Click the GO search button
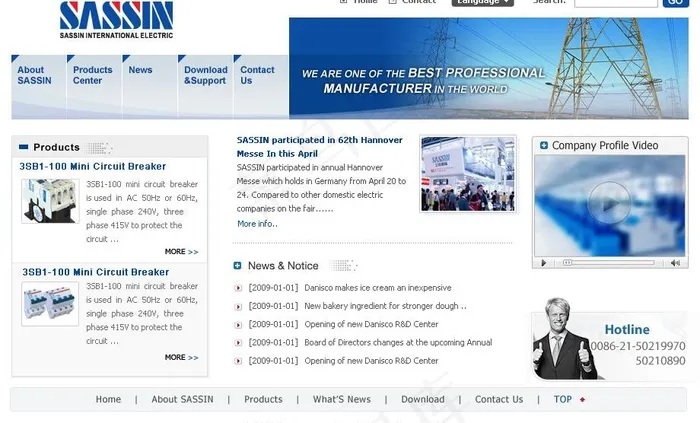 coord(675,3)
